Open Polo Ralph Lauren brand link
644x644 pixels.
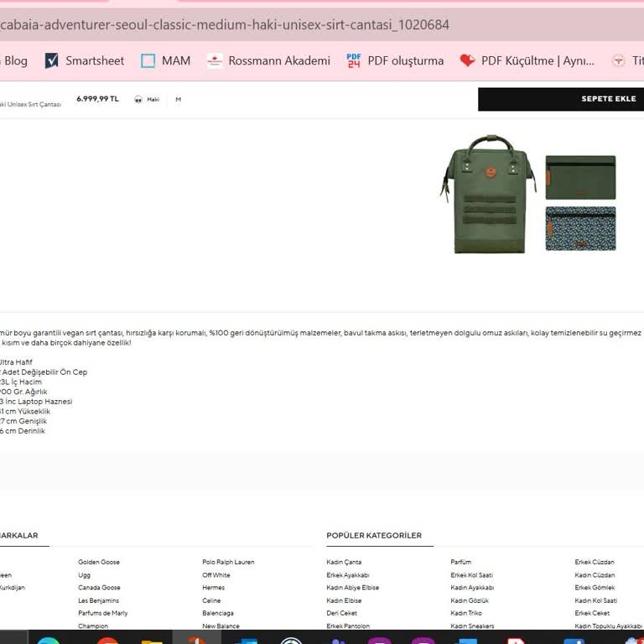[x=228, y=562]
